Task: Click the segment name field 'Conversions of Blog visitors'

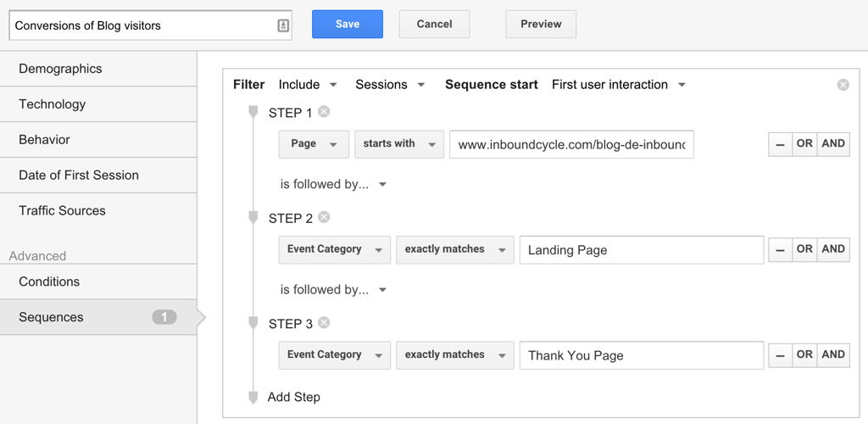Action: coord(150,25)
